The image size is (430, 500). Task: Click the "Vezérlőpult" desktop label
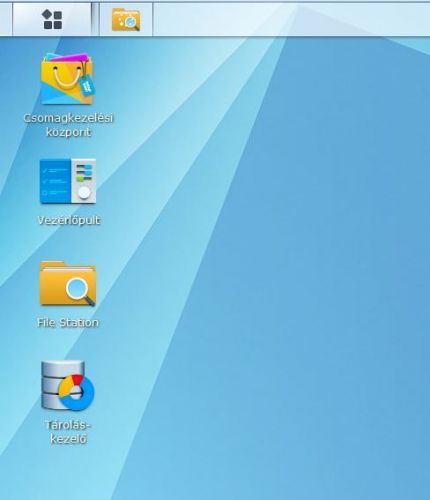(x=69, y=220)
